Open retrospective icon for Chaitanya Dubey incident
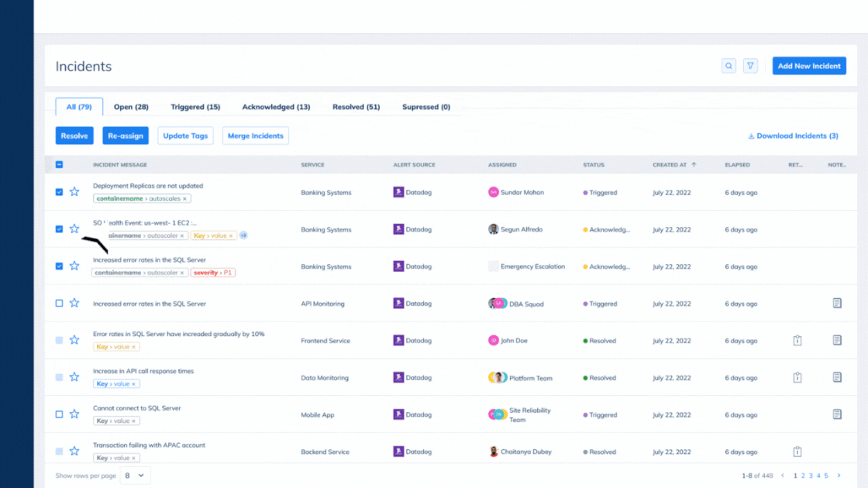The image size is (868, 488). 797,452
